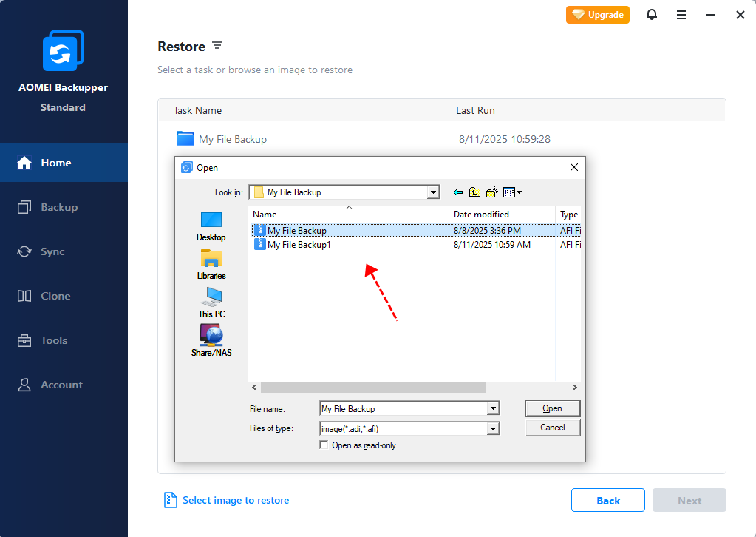Open the Backup section in sidebar
Image resolution: width=756 pixels, height=537 pixels.
(x=64, y=207)
